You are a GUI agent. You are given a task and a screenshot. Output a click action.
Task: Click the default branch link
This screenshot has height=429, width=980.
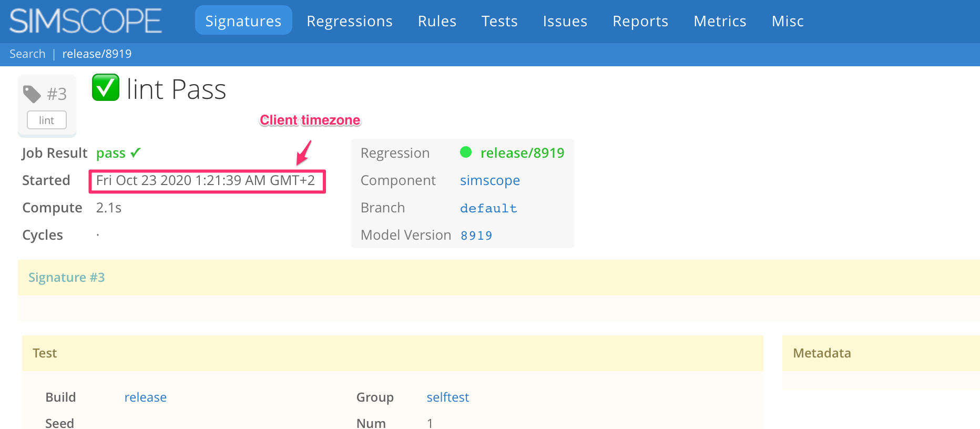488,208
